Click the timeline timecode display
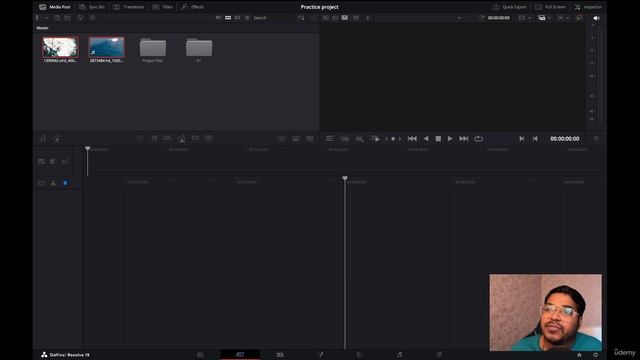 click(564, 139)
